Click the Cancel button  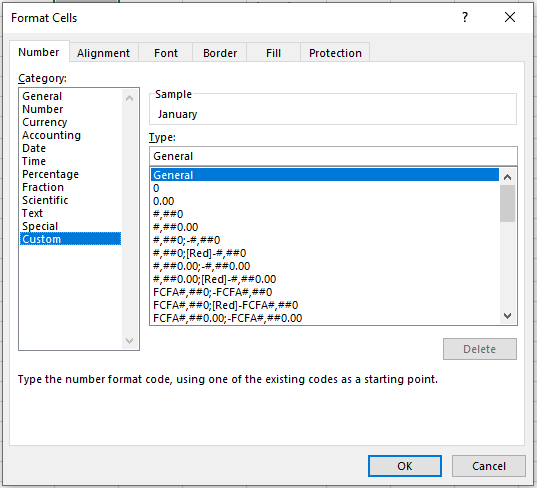(489, 466)
